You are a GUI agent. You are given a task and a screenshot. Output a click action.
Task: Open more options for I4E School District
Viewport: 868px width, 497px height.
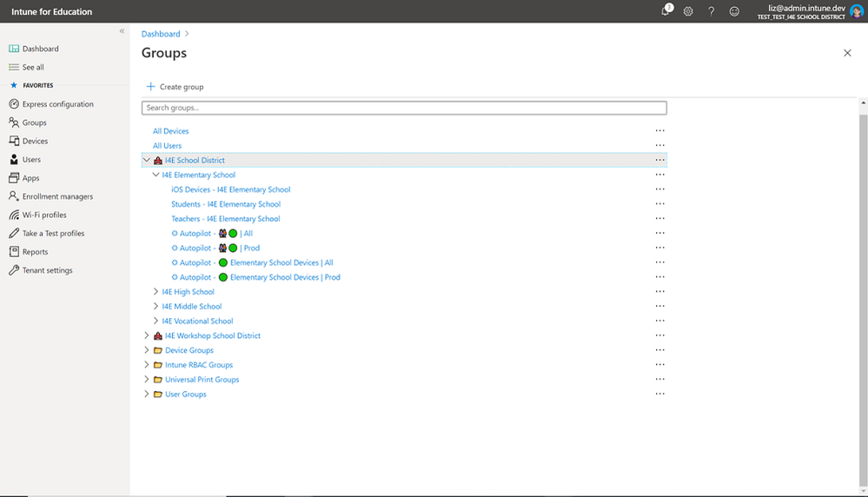pos(659,160)
